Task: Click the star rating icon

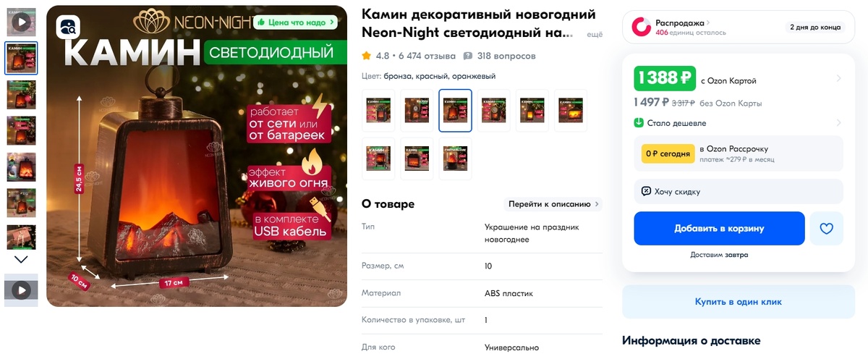Action: (x=367, y=56)
